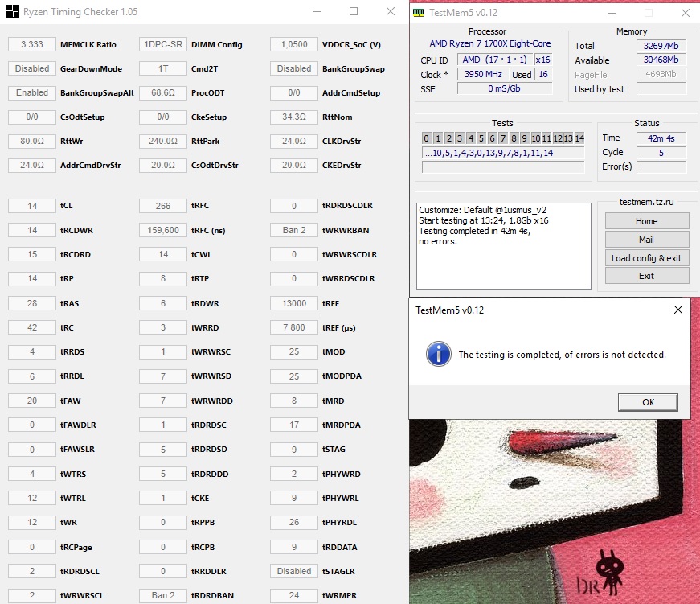The width and height of the screenshot is (700, 604).
Task: Click the RttWr 80.0Ω value
Action: (x=32, y=141)
